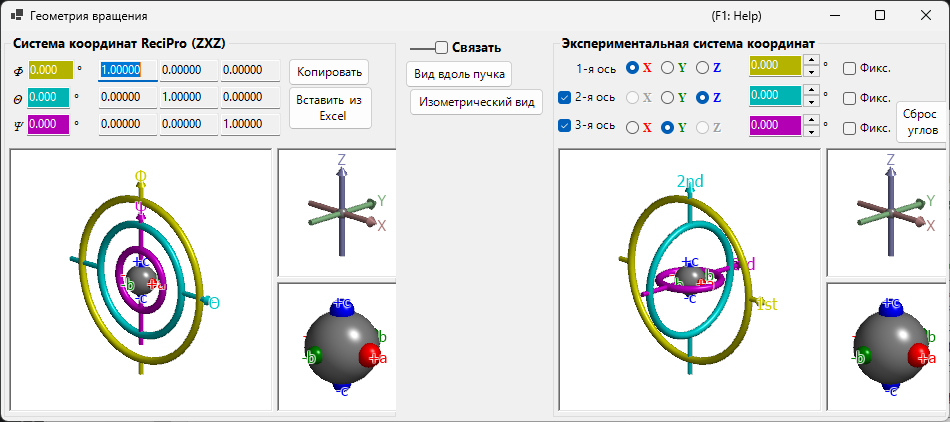The image size is (950, 422).
Task: Click Вставить из Excel button
Action: [x=330, y=108]
